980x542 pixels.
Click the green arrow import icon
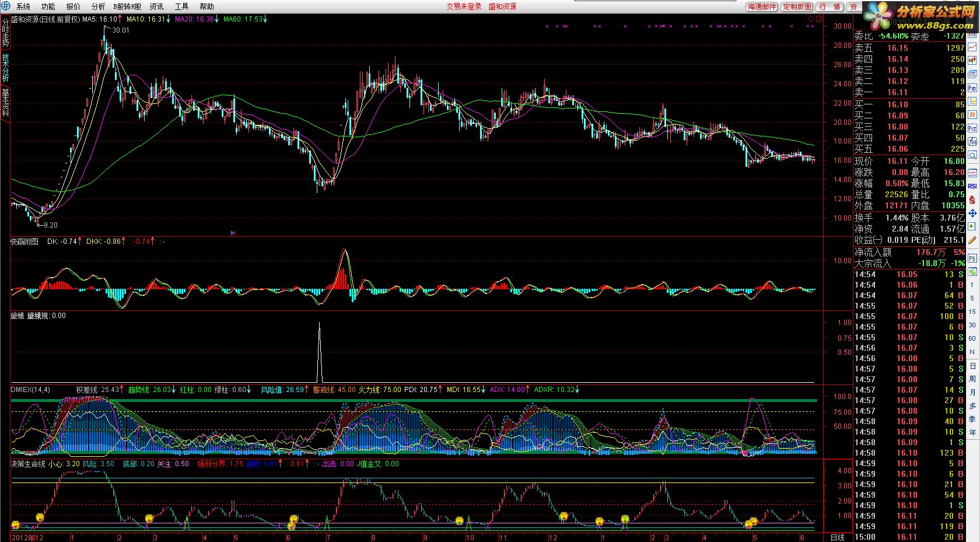(972, 226)
